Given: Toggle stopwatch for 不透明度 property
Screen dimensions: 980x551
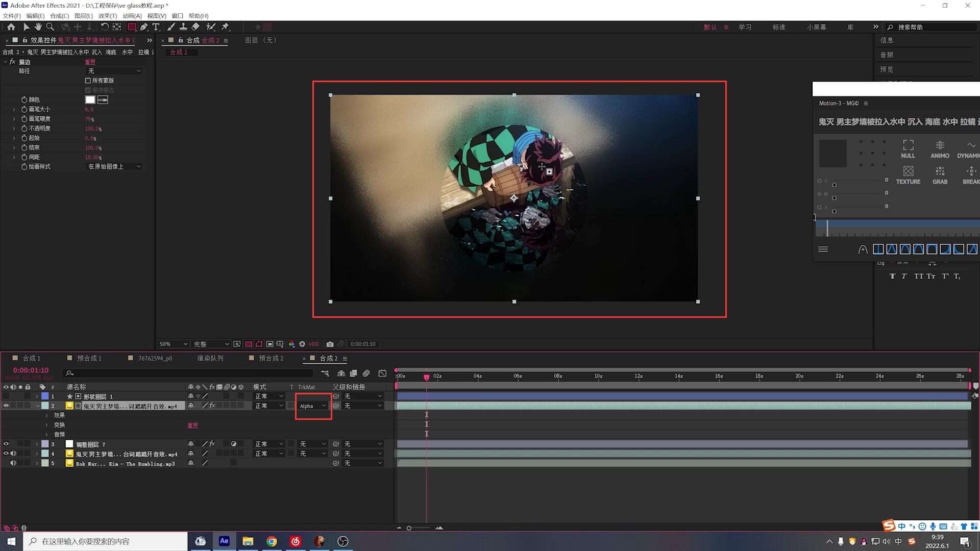Looking at the screenshot, I should pos(24,129).
